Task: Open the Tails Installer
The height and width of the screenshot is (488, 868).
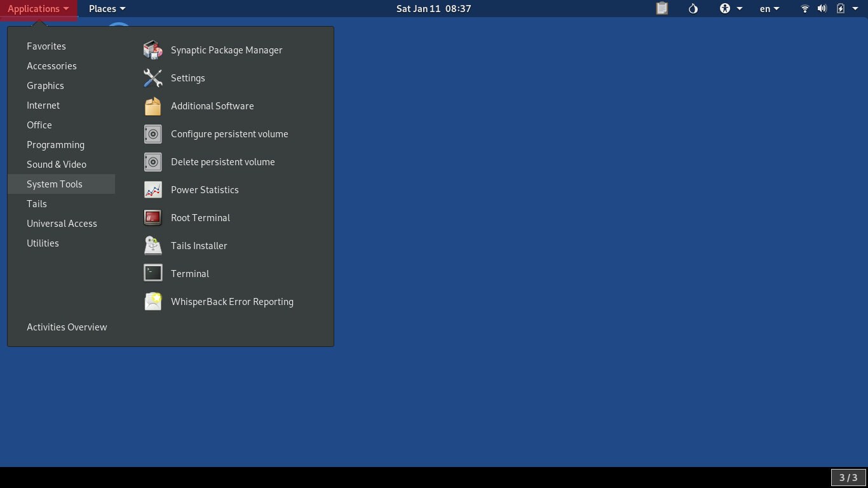Action: (199, 245)
